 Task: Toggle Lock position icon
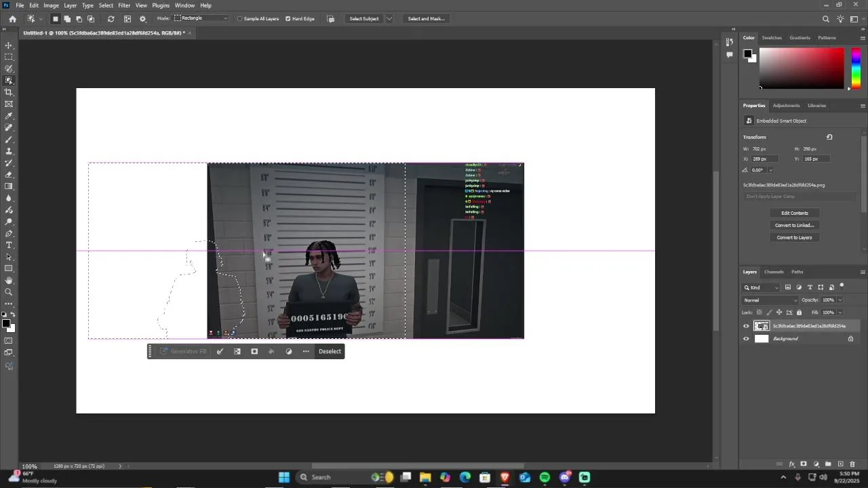(x=778, y=312)
